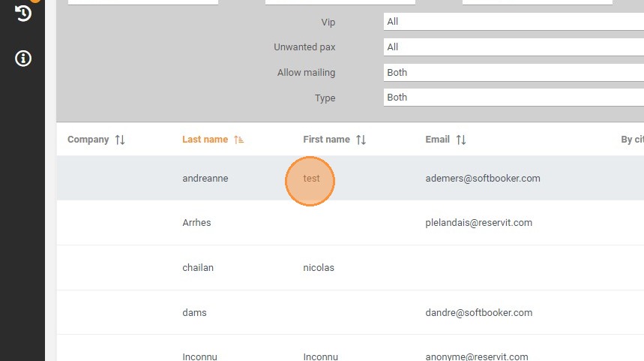Click the Email column header

tap(437, 140)
